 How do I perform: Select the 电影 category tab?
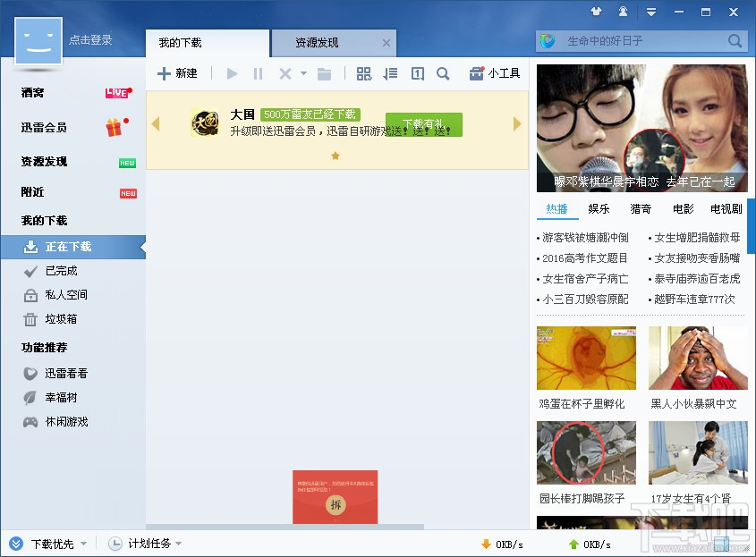(682, 208)
